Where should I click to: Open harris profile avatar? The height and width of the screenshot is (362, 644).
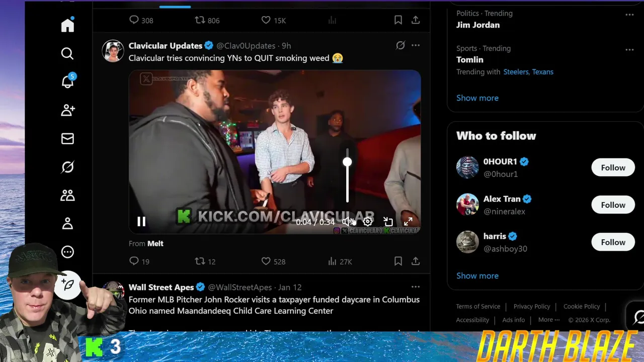click(x=467, y=242)
